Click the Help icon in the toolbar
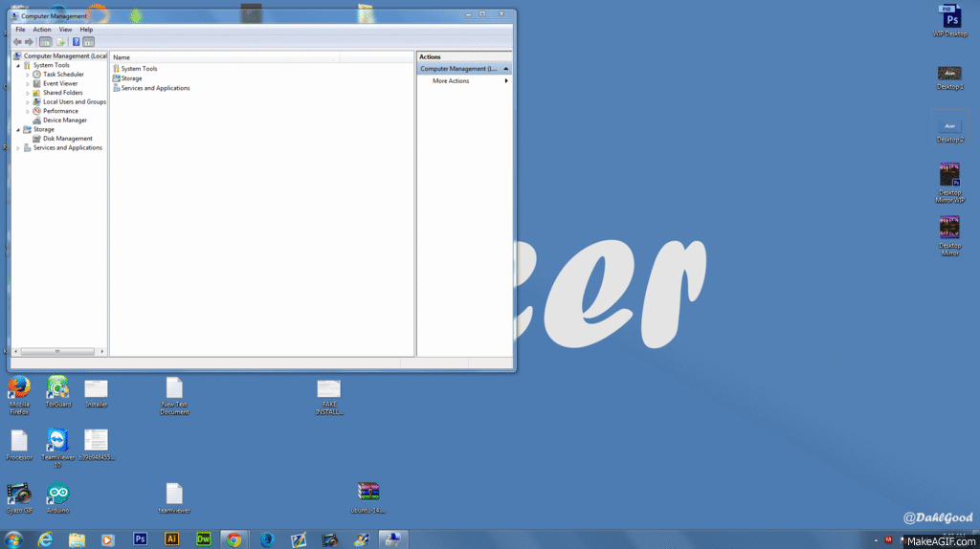Viewport: 980px width, 549px height. 76,42
